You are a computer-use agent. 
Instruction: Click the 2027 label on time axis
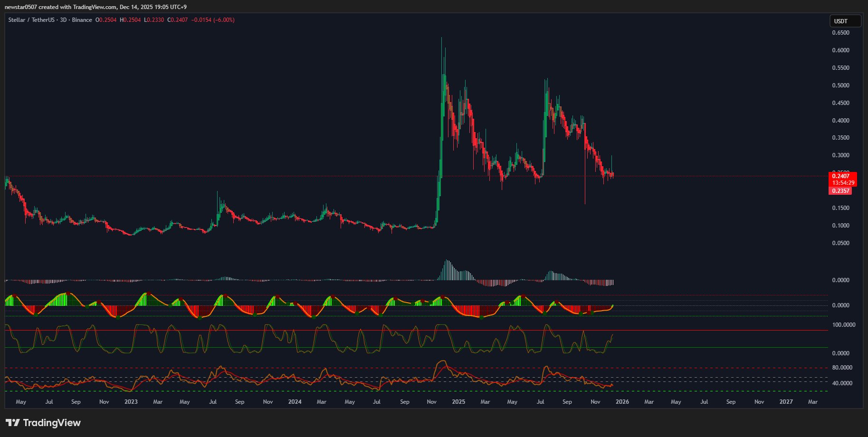coord(786,402)
